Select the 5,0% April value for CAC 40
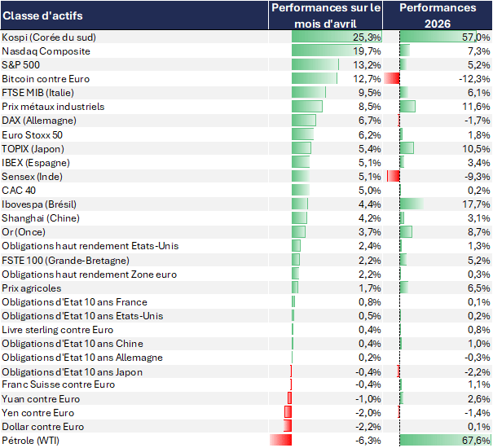493x448 pixels. 370,191
